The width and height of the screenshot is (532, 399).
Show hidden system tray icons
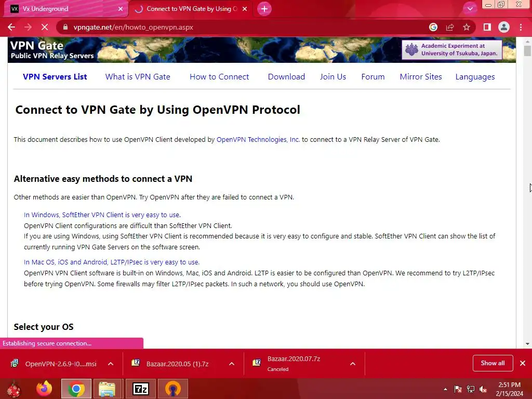pyautogui.click(x=445, y=389)
